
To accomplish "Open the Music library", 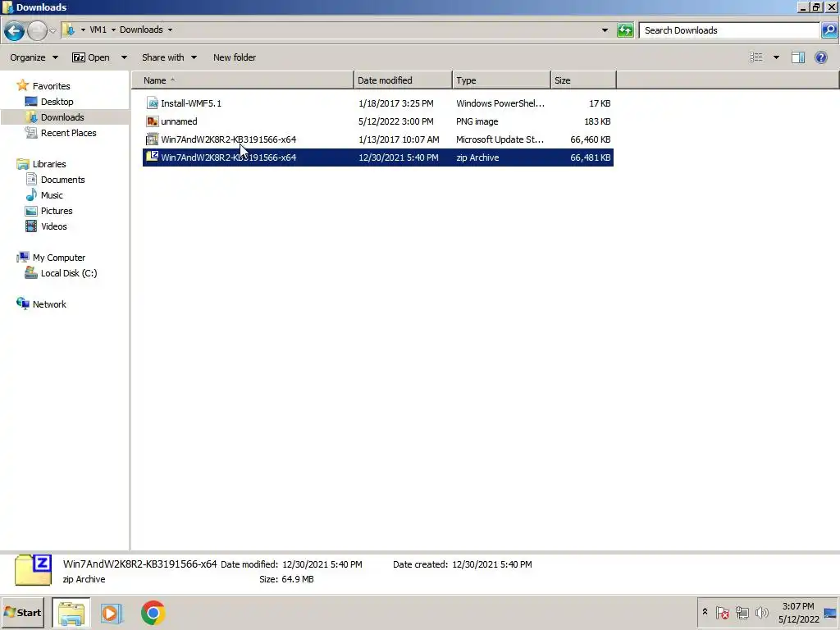I will tap(52, 195).
